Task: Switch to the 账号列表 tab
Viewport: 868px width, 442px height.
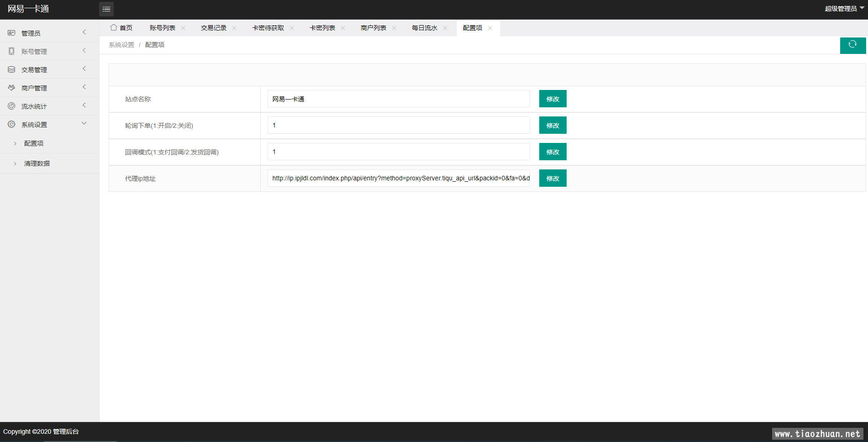Action: 163,28
